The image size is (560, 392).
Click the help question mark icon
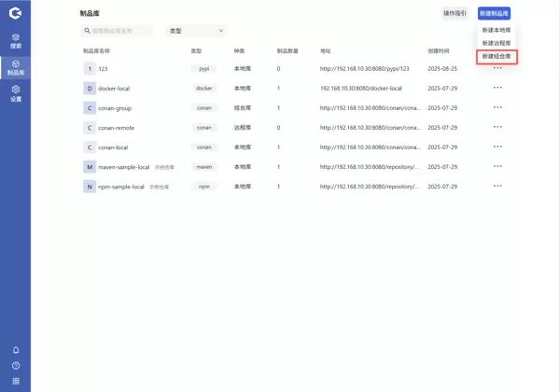click(16, 366)
